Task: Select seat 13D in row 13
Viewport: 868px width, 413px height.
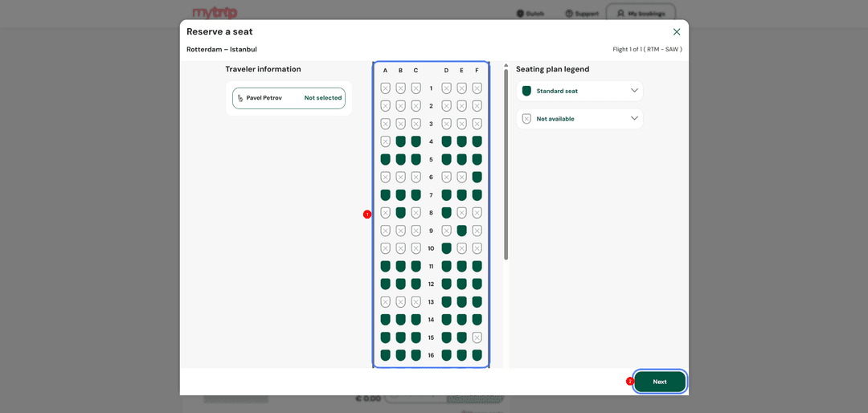Action: 446,302
